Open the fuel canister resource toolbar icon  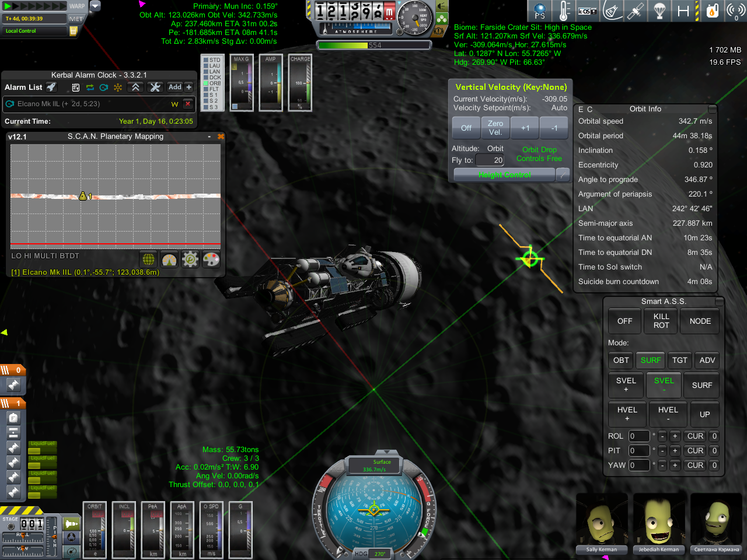coord(712,11)
